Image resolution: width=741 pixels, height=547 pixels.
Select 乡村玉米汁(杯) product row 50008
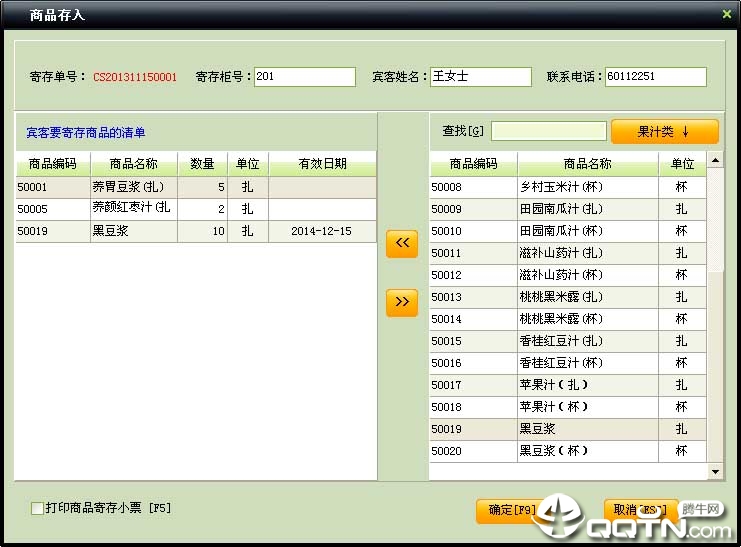(586, 187)
